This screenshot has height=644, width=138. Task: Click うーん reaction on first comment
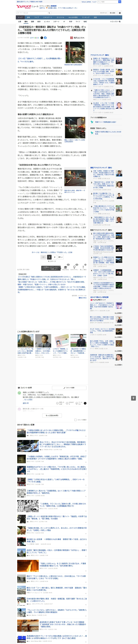click(79, 403)
